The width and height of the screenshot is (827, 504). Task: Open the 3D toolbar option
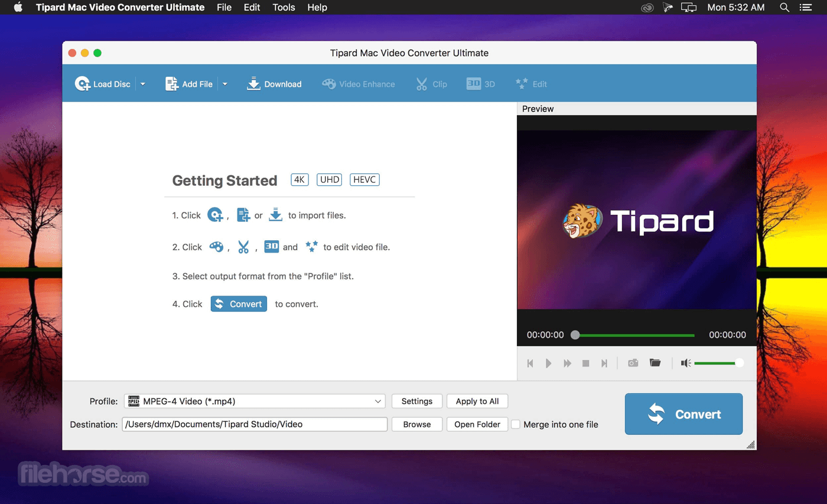481,84
